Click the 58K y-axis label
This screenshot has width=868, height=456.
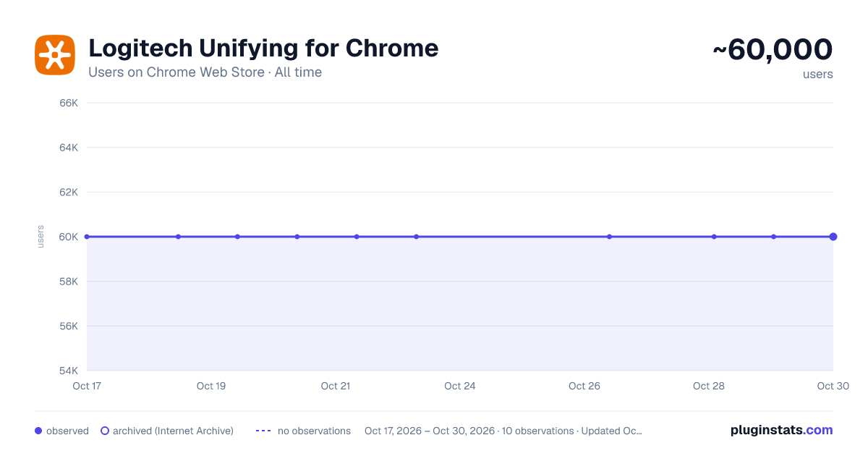tap(69, 282)
